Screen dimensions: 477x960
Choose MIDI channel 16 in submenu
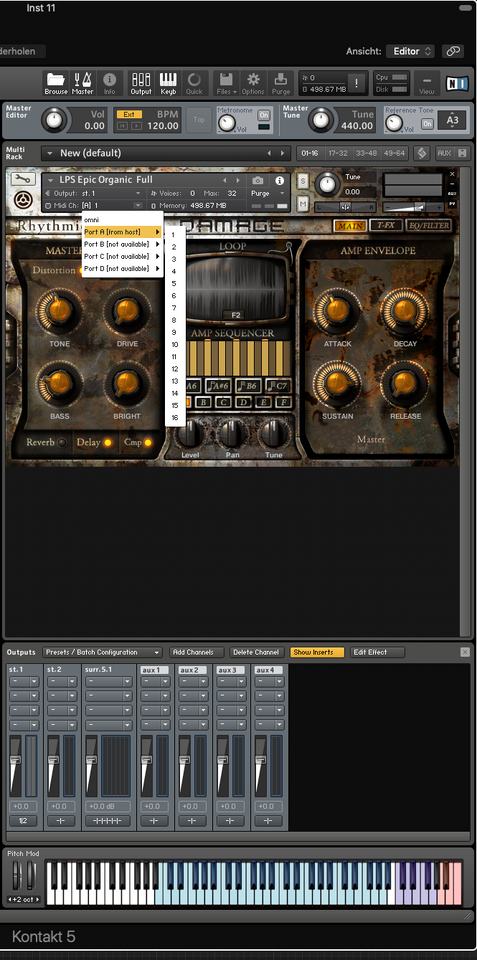point(175,418)
